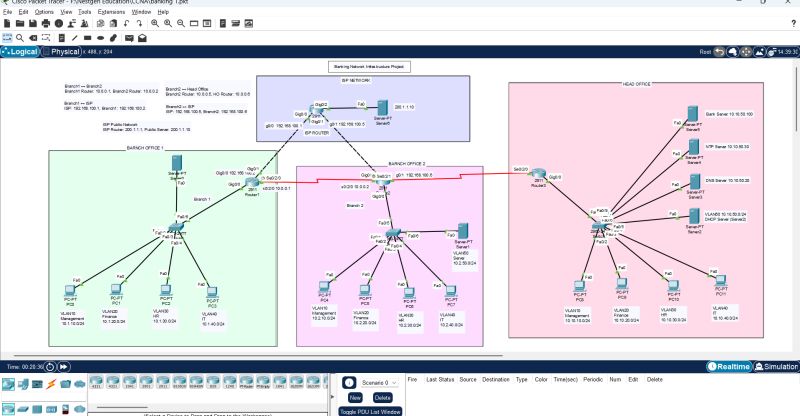The width and height of the screenshot is (800, 416).
Task: Open the Extensions menu
Action: [x=111, y=11]
